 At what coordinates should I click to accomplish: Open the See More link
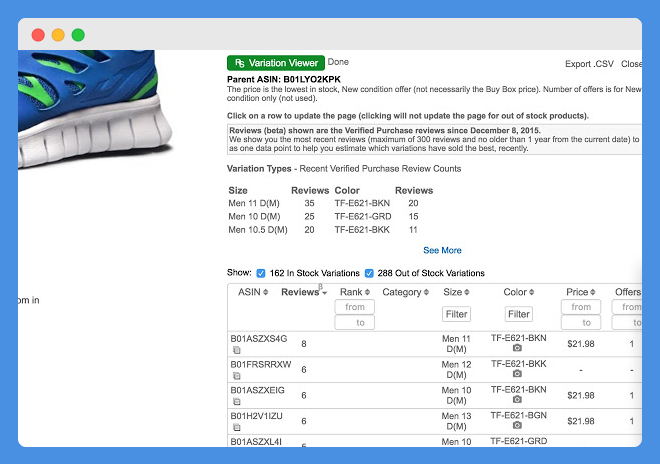point(442,250)
